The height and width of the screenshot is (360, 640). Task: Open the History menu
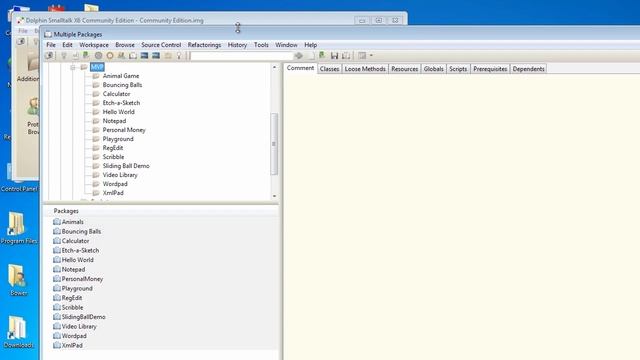(237, 45)
